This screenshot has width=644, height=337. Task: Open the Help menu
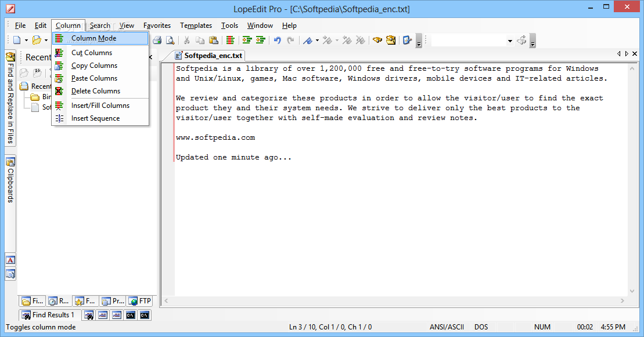pos(289,26)
